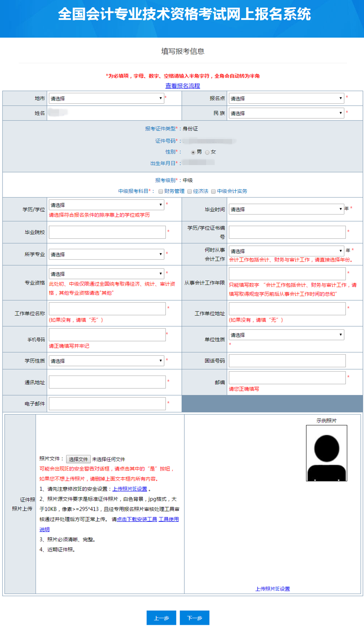Expand the 学历/学位 dropdown
Image resolution: width=364 pixels, height=626 pixels.
point(106,205)
